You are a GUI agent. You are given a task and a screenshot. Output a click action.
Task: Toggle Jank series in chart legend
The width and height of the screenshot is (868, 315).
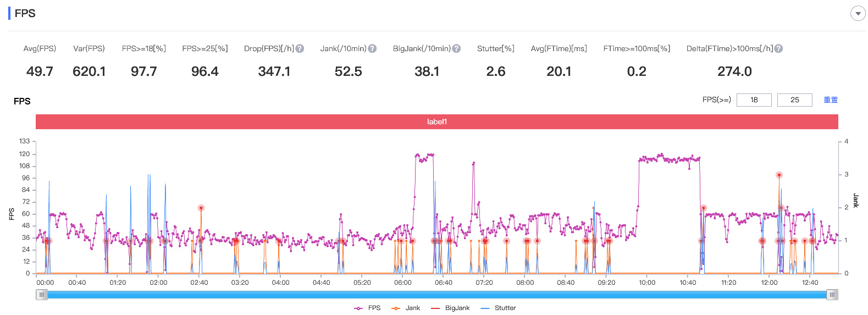tap(406, 308)
